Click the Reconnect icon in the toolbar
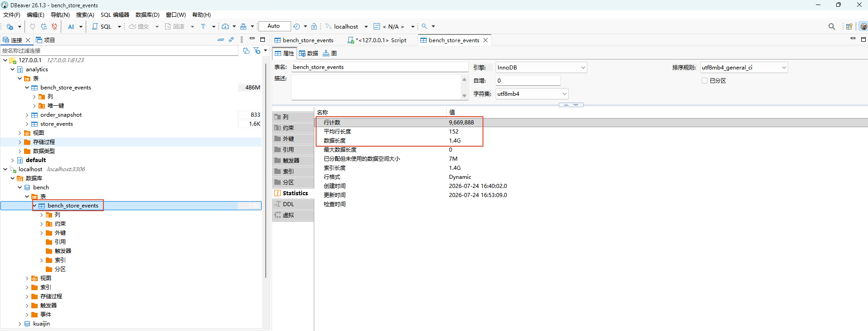868x331 pixels. pyautogui.click(x=44, y=26)
